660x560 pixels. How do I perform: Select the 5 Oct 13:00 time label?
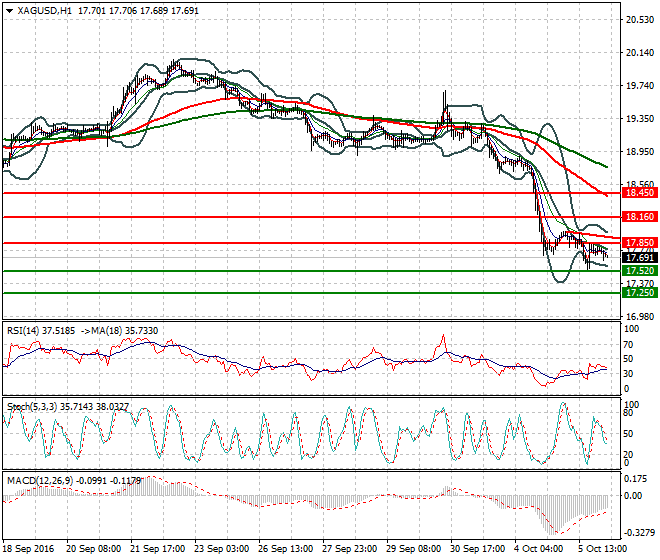[603, 549]
